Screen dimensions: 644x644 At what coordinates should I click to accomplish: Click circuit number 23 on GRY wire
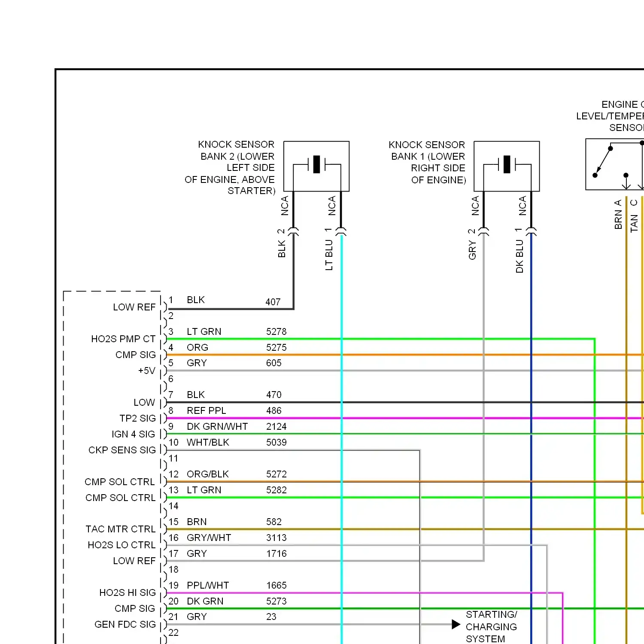coord(271,617)
